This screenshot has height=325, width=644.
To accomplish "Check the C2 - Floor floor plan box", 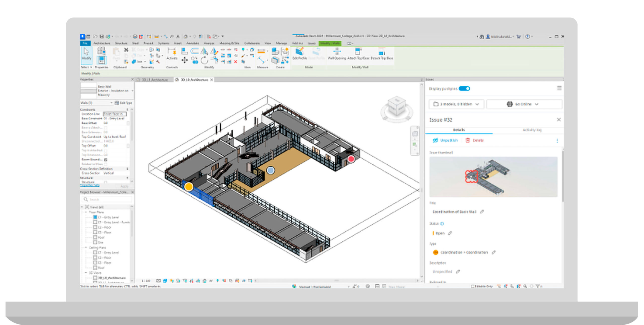I will pyautogui.click(x=95, y=227).
